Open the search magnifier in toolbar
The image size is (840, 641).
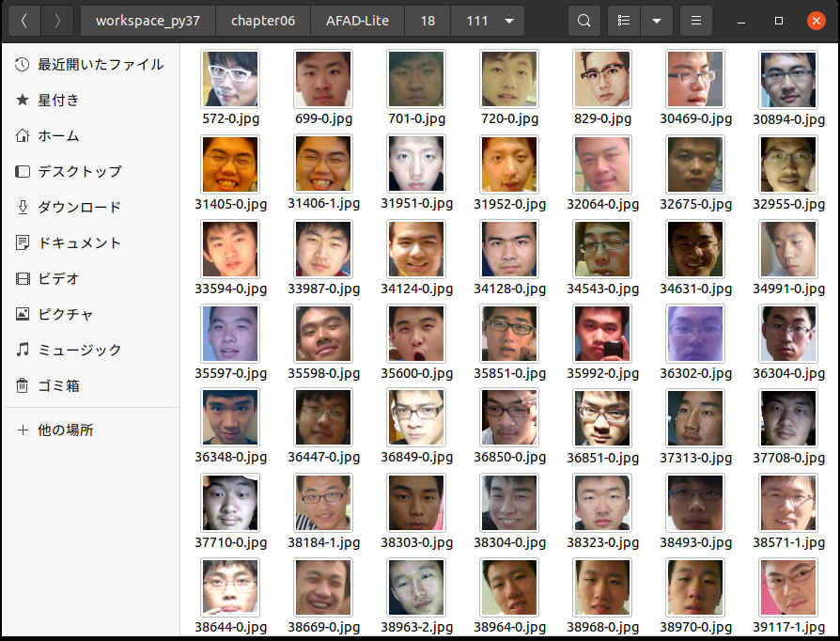point(583,21)
